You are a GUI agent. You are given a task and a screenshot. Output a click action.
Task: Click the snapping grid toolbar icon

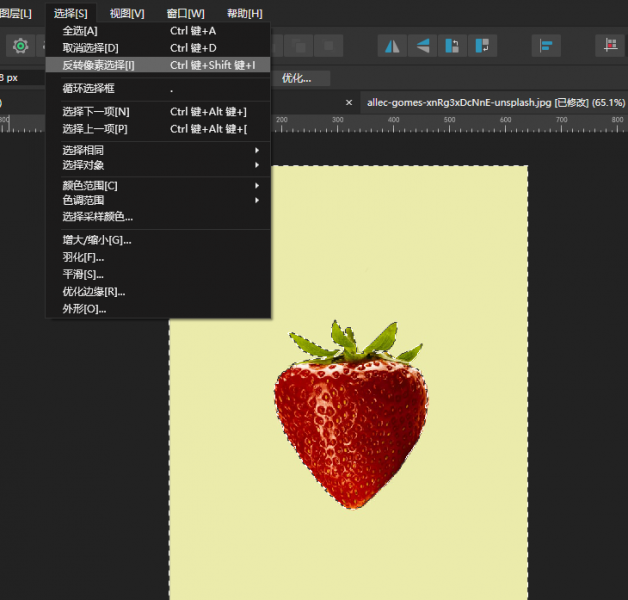pos(610,46)
